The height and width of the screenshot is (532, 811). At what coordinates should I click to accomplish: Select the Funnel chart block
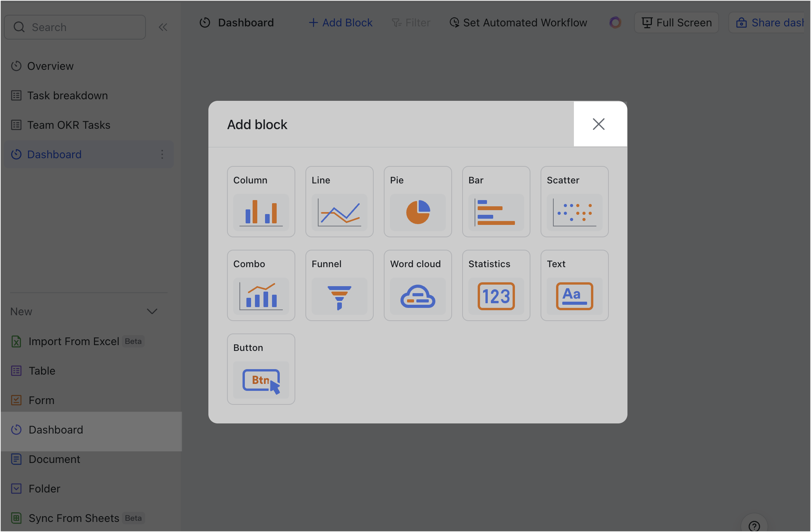pos(339,285)
